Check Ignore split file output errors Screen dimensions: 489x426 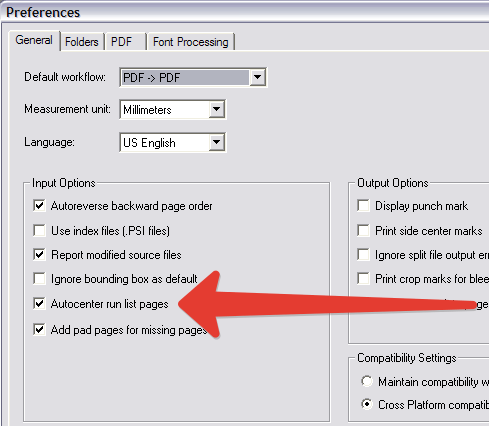[x=363, y=255]
